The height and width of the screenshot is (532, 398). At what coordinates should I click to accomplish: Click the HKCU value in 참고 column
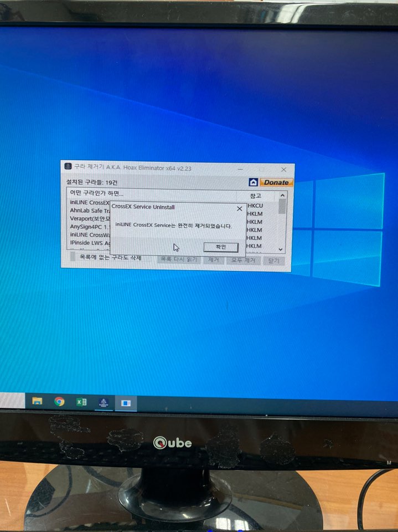pos(255,206)
